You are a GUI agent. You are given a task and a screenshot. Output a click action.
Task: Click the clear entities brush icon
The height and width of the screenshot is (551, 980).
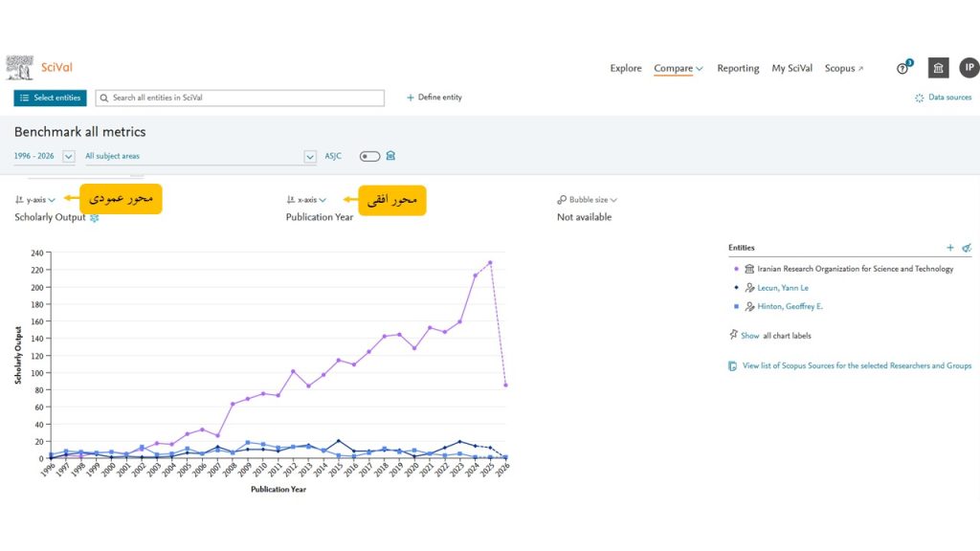coord(967,248)
